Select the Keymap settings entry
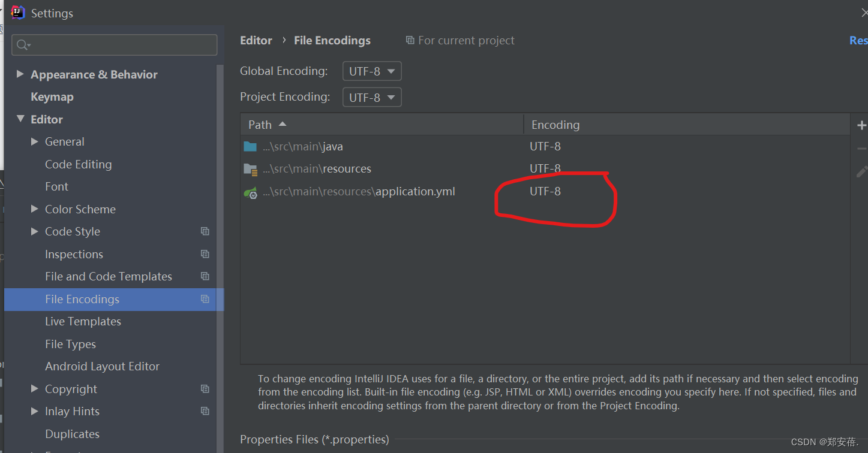Image resolution: width=868 pixels, height=453 pixels. [x=52, y=96]
